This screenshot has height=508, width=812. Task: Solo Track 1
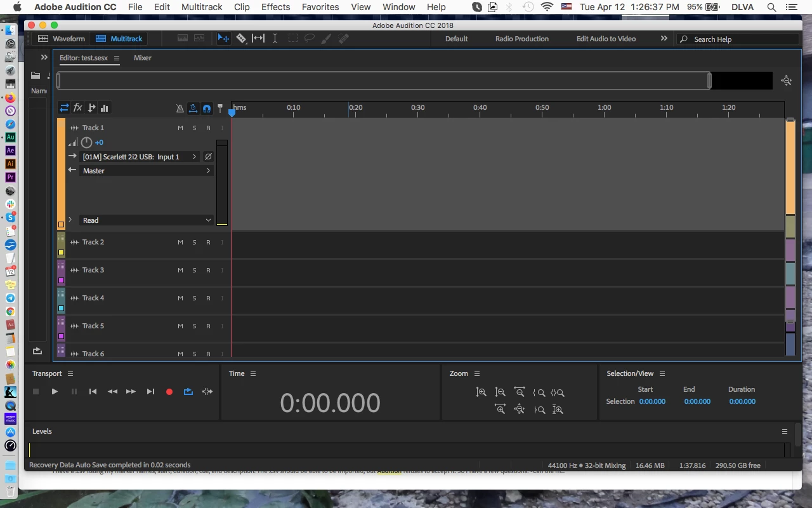point(194,128)
